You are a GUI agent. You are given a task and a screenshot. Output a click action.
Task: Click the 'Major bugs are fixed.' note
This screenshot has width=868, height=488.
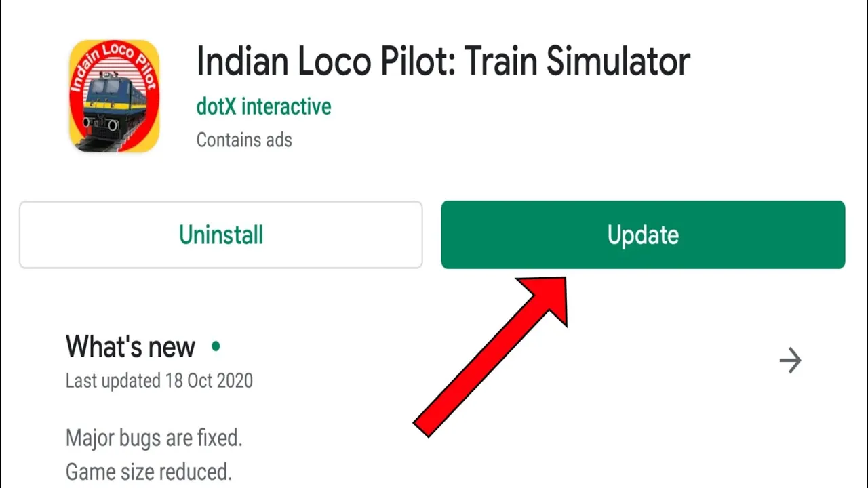(x=154, y=438)
